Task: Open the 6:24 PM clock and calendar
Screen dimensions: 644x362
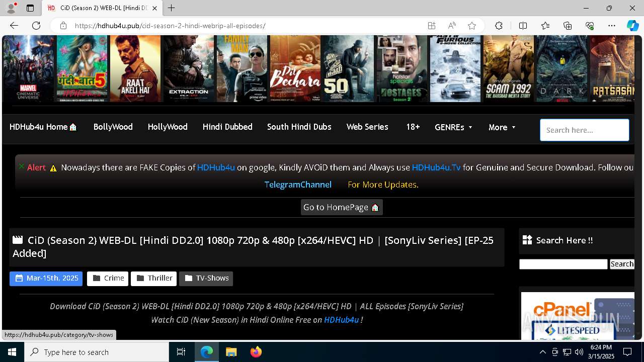Action: click(x=601, y=352)
